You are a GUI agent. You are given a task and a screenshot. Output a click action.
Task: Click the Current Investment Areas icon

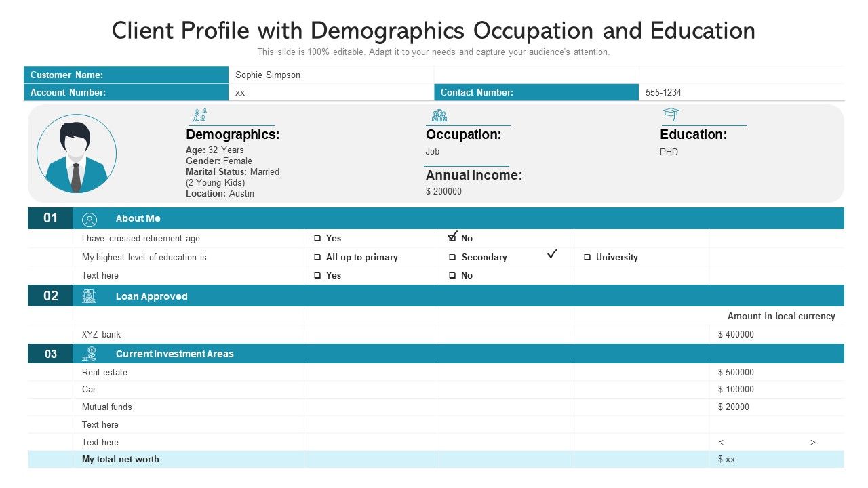(x=89, y=354)
